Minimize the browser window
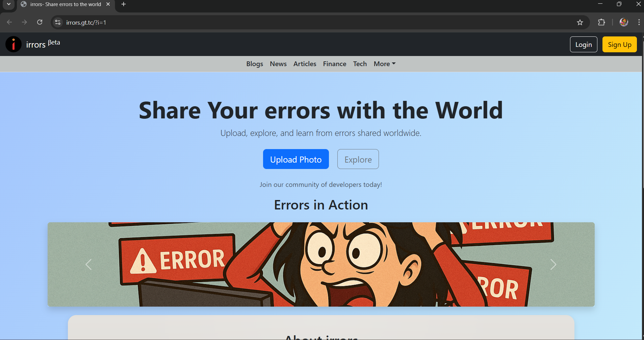This screenshot has width=644, height=340. point(600,4)
